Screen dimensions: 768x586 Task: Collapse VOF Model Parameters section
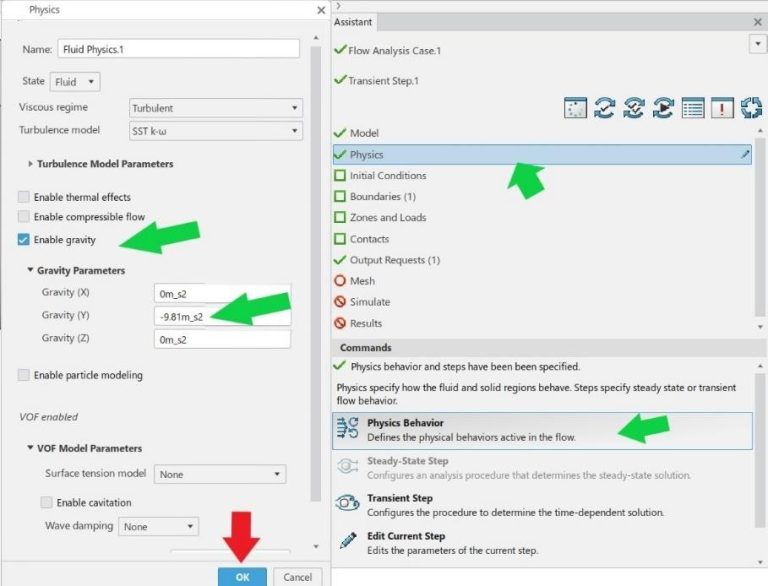[x=30, y=448]
